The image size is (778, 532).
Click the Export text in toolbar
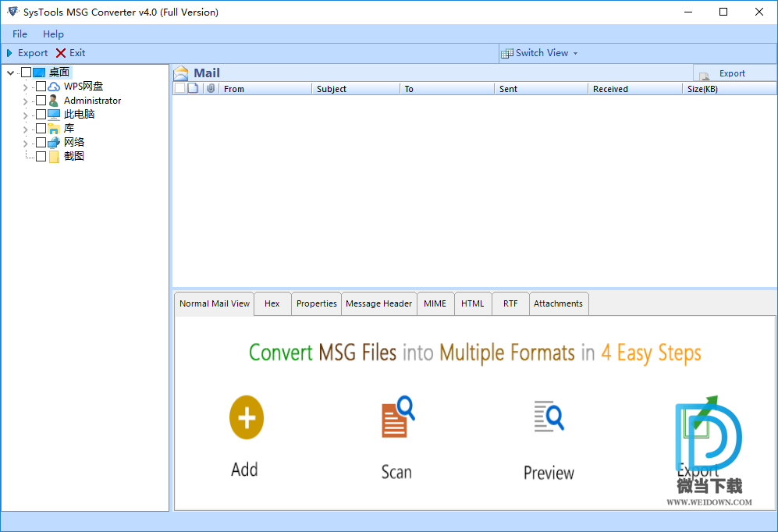click(x=33, y=53)
